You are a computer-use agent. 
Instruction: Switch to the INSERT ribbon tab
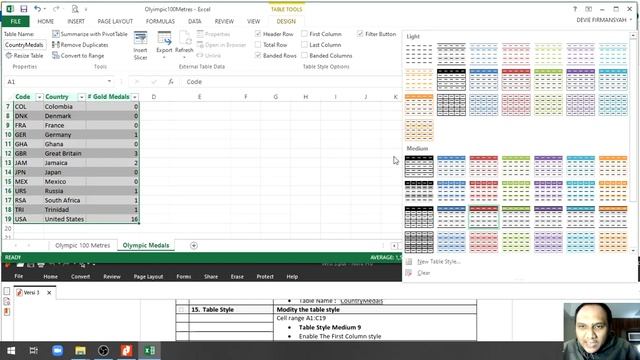(x=76, y=21)
